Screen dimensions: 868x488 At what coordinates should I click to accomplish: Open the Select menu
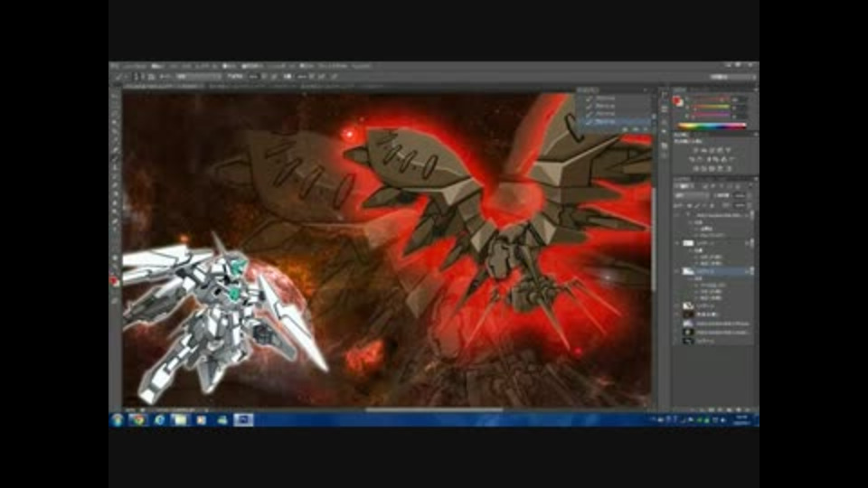(251, 66)
